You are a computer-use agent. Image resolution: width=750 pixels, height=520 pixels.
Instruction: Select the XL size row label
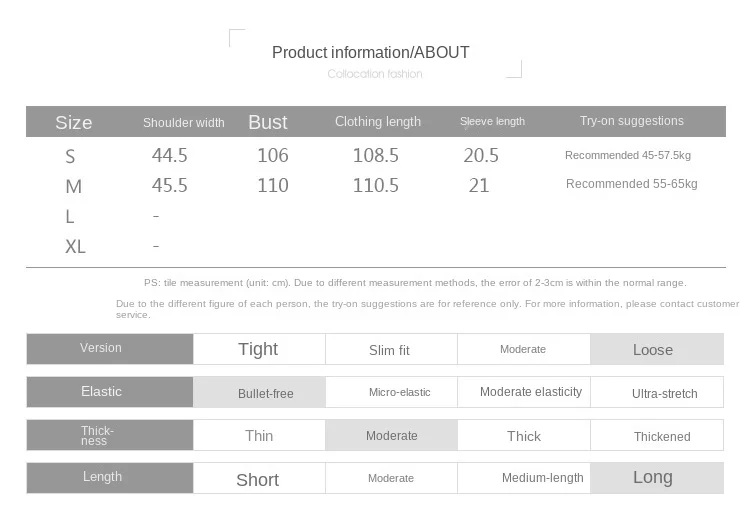coord(75,246)
